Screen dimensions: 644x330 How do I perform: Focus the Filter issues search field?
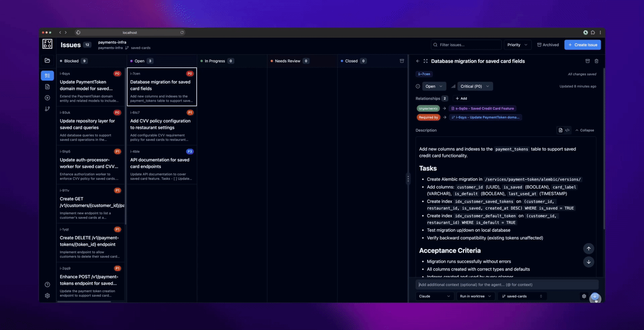pos(466,45)
